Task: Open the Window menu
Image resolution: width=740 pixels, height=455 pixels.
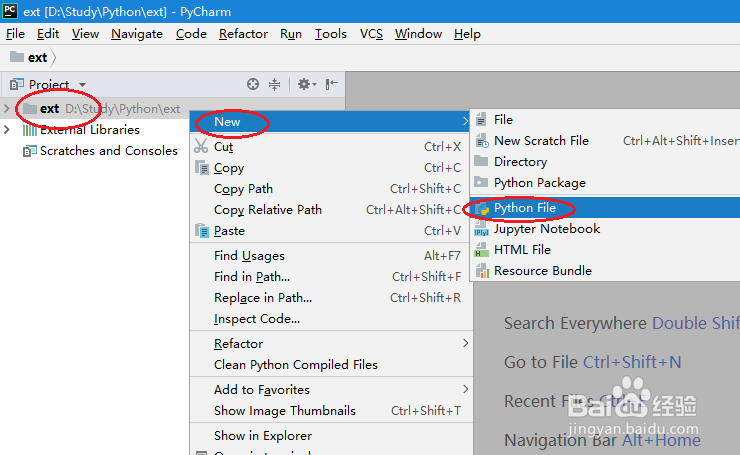Action: (418, 34)
